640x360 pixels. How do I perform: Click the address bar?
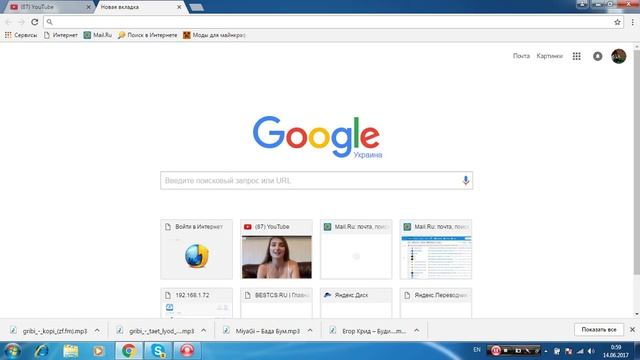(333, 22)
